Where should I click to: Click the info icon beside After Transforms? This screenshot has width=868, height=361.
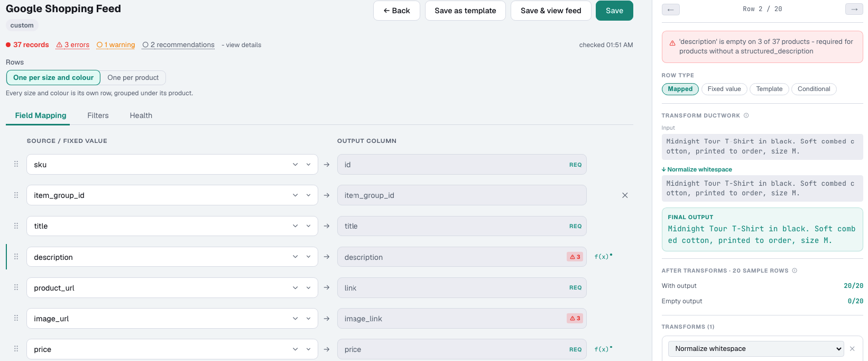795,270
